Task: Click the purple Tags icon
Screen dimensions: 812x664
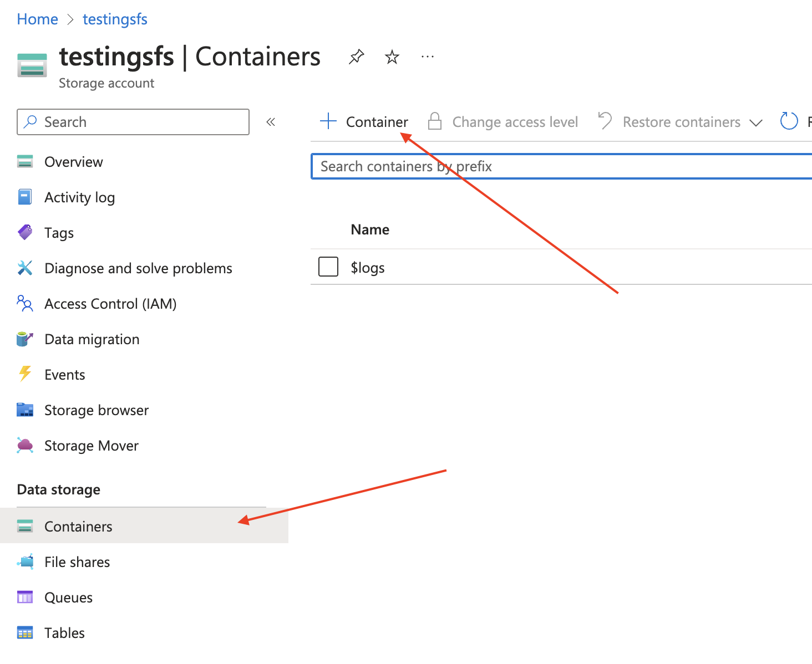Action: point(25,232)
